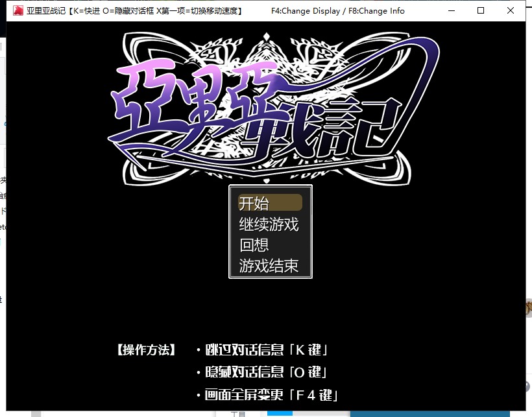Choose 继续游戏 from the title menu
The image size is (532, 417).
(270, 224)
